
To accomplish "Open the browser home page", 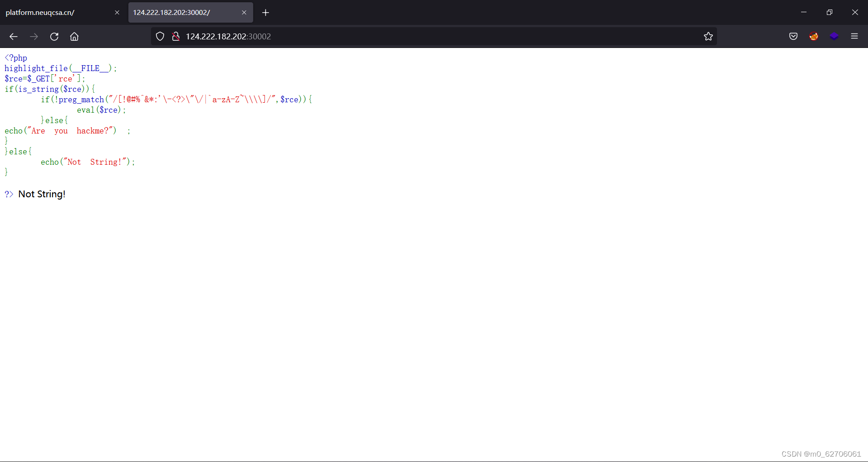I will pos(75,37).
